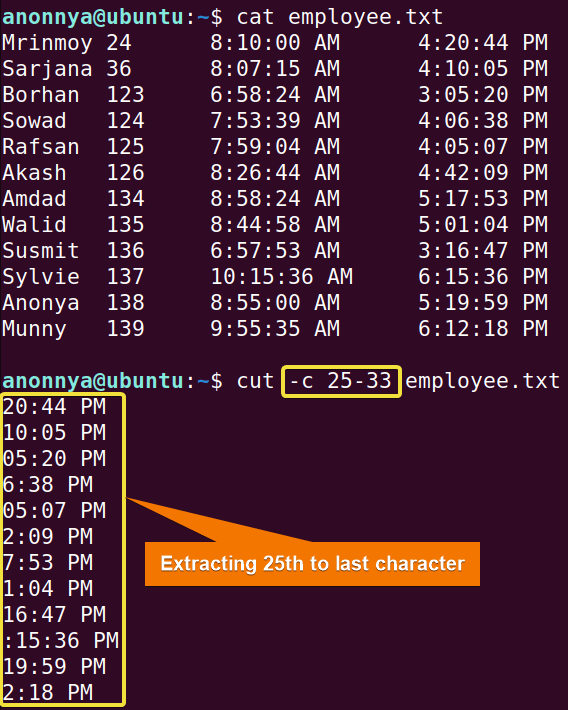
Task: Click time '6:12:18 PM'
Action: coord(483,329)
